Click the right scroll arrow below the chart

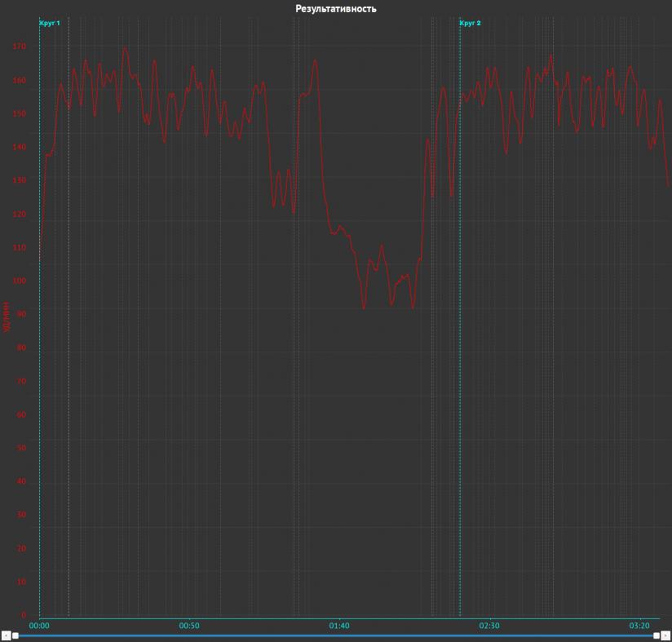click(x=666, y=635)
